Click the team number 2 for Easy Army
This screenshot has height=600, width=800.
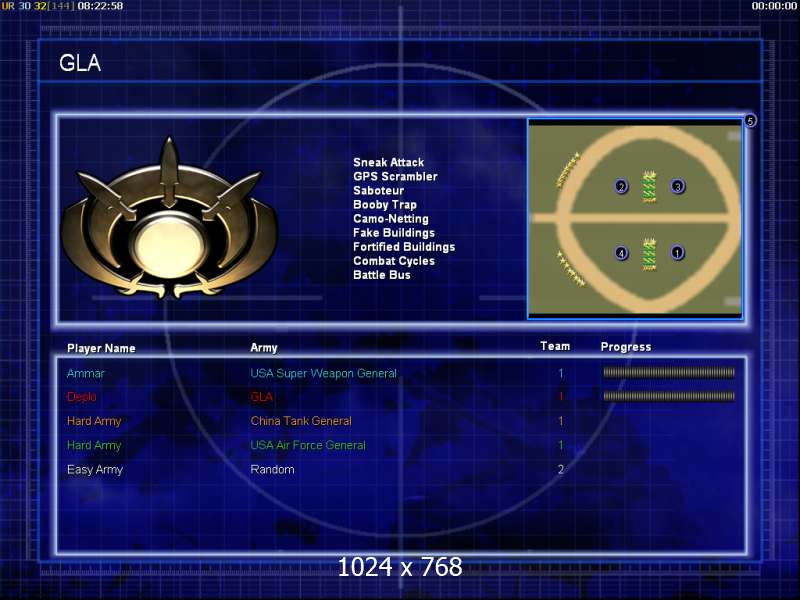coord(561,469)
